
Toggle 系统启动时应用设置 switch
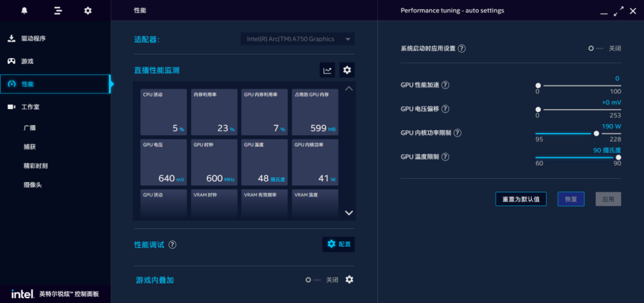[595, 49]
